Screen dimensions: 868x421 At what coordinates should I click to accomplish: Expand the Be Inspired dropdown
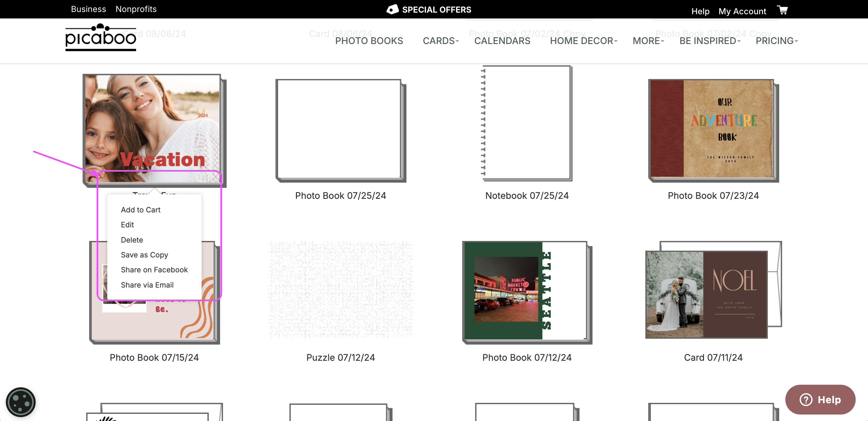point(710,41)
